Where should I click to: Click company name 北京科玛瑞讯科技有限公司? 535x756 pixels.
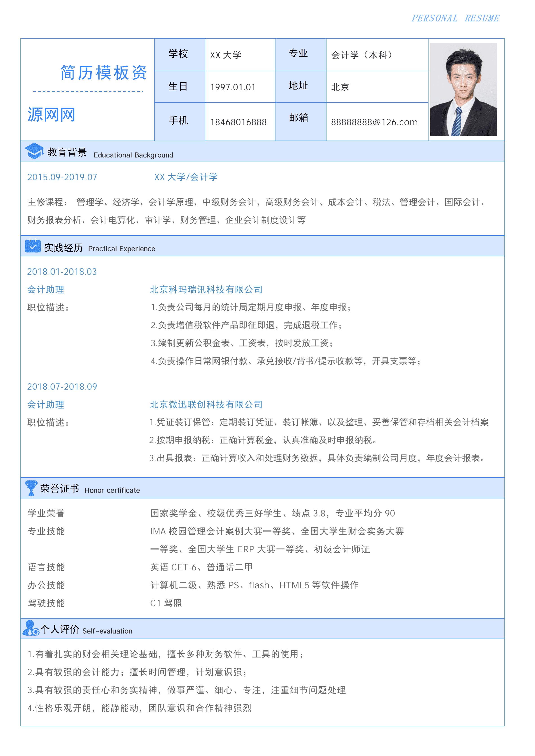click(206, 290)
